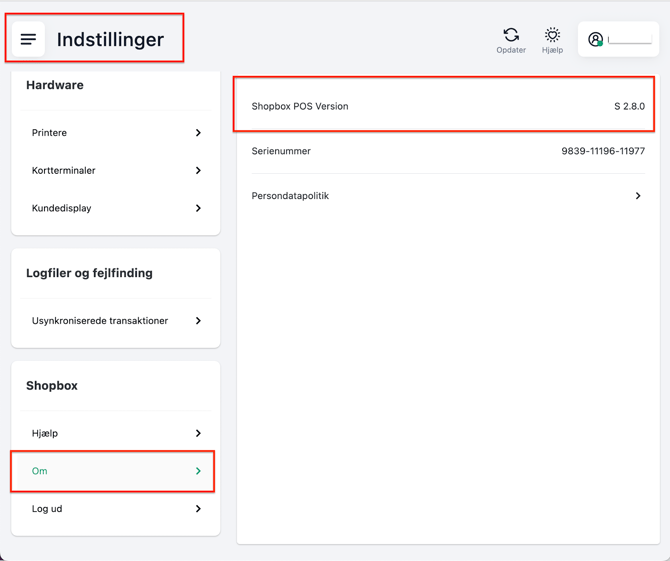Open Hjælp lightbulb icon in header
The width and height of the screenshot is (670, 561).
pyautogui.click(x=552, y=35)
